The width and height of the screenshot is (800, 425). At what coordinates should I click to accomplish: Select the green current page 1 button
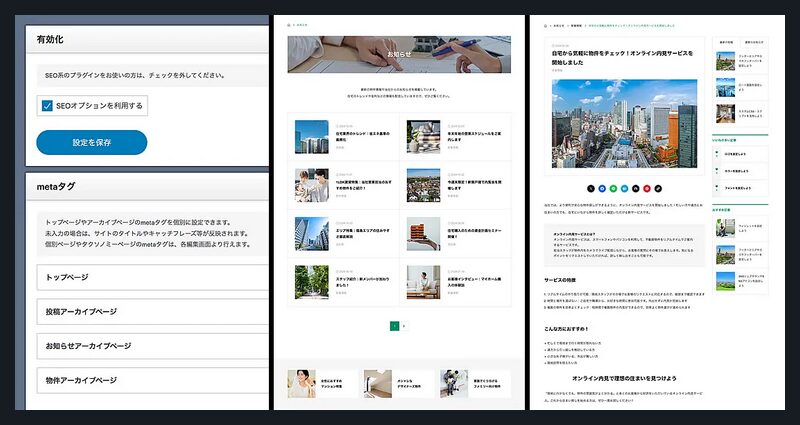(x=394, y=326)
